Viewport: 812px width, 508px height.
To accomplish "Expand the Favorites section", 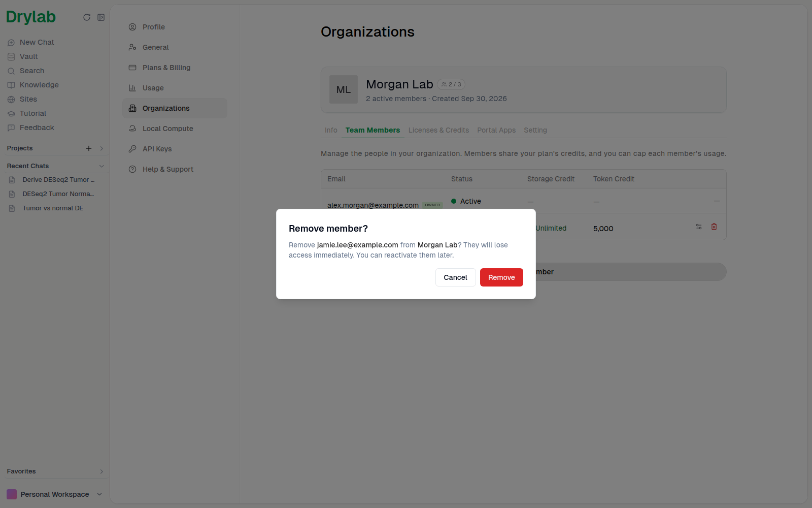I will coord(101,471).
